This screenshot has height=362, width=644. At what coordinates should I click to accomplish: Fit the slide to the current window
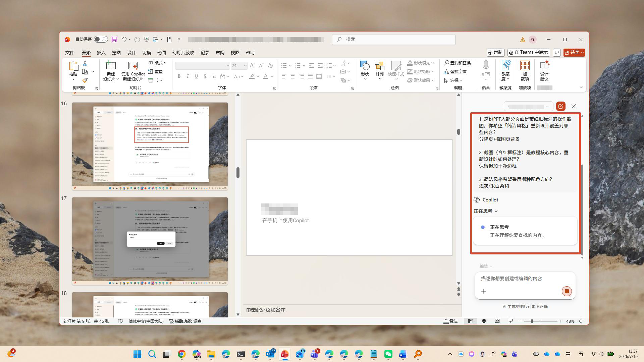[581, 321]
